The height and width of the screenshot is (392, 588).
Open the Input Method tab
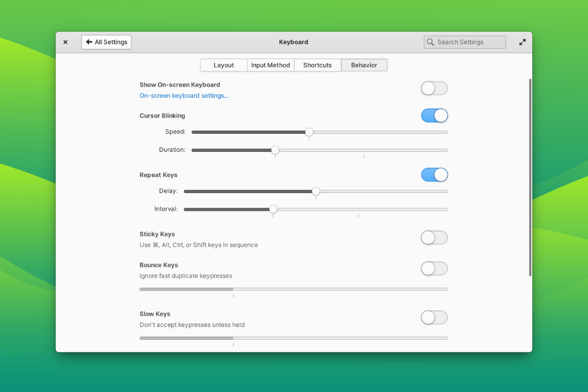click(x=270, y=65)
